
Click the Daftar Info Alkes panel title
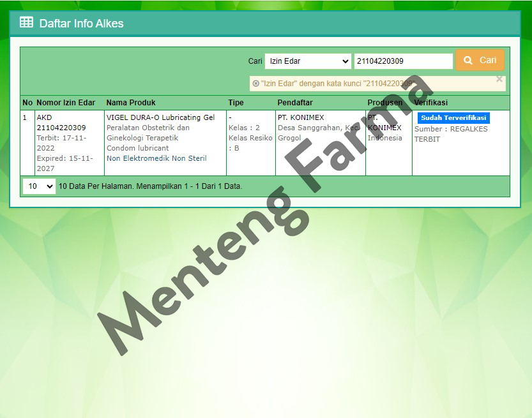81,24
